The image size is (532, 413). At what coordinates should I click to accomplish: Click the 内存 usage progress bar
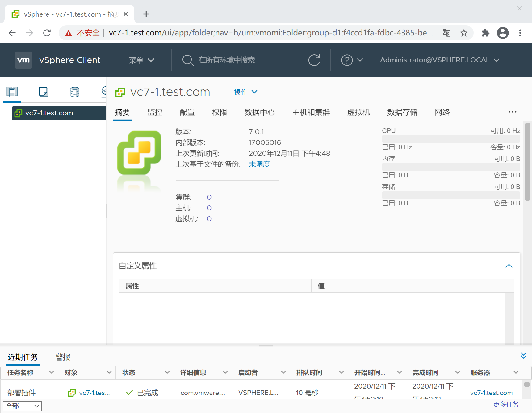coord(451,167)
